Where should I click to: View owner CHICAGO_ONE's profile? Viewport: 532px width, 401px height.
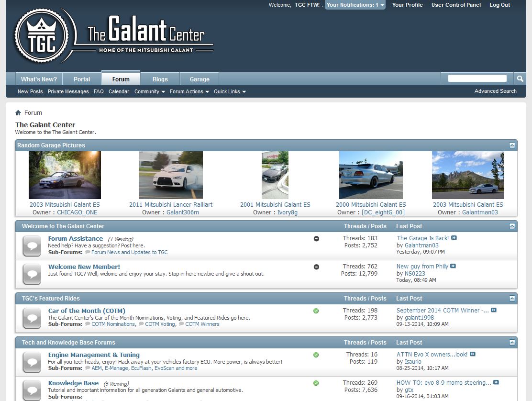[77, 212]
